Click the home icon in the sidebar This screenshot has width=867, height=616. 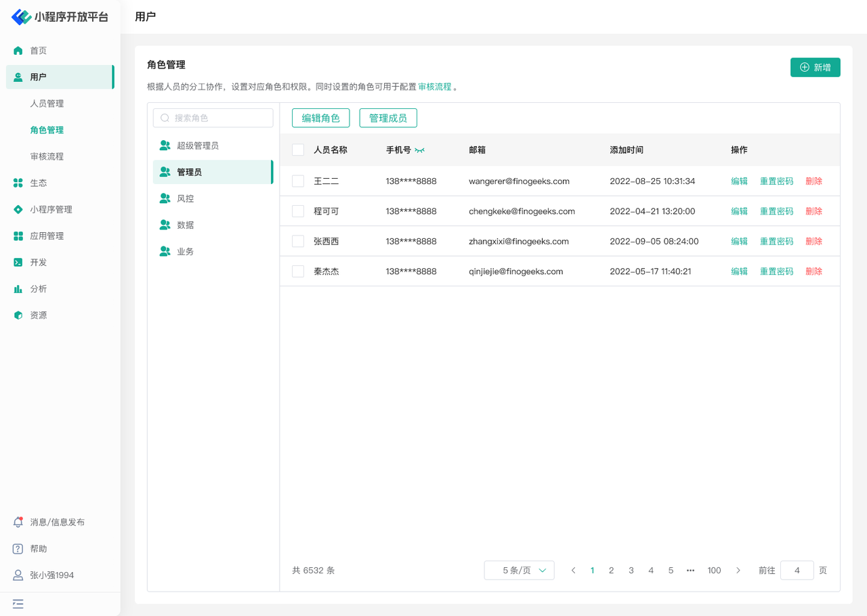point(18,51)
